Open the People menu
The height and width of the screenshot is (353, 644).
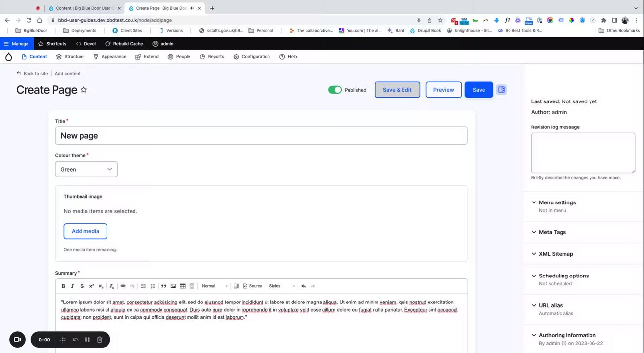coord(179,57)
